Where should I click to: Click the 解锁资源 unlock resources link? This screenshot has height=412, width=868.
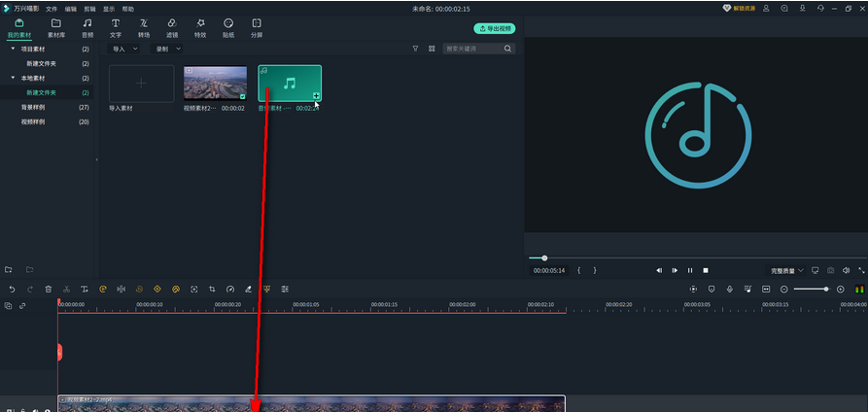pos(739,9)
